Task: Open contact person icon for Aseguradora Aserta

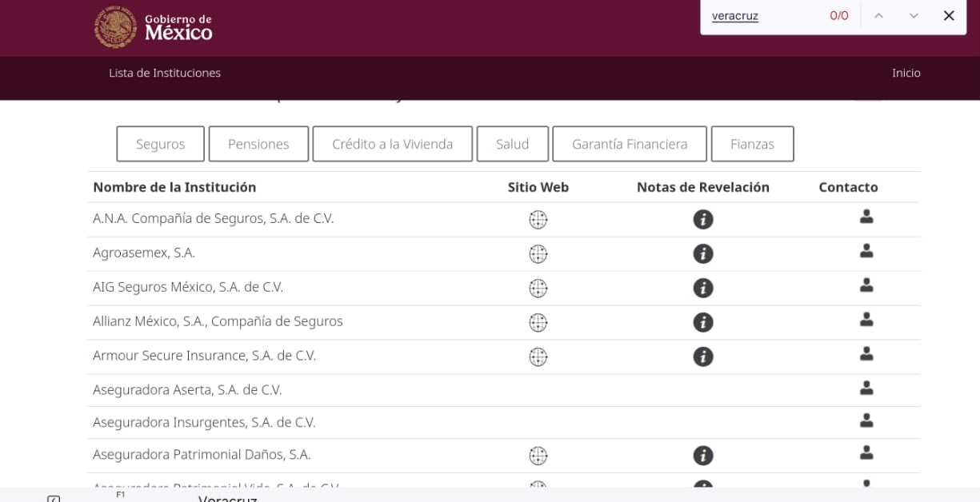Action: 866,388
